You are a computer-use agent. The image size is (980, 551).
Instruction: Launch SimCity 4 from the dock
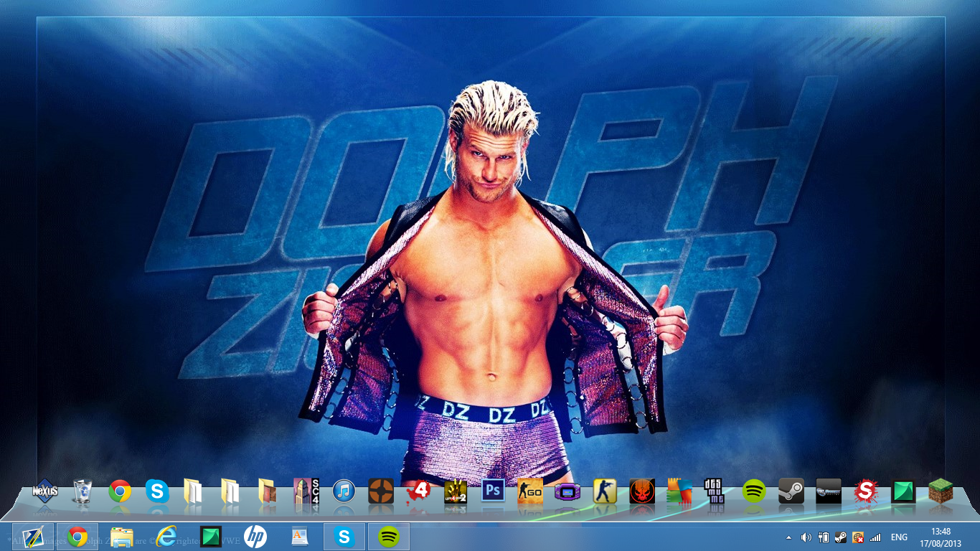click(x=306, y=491)
